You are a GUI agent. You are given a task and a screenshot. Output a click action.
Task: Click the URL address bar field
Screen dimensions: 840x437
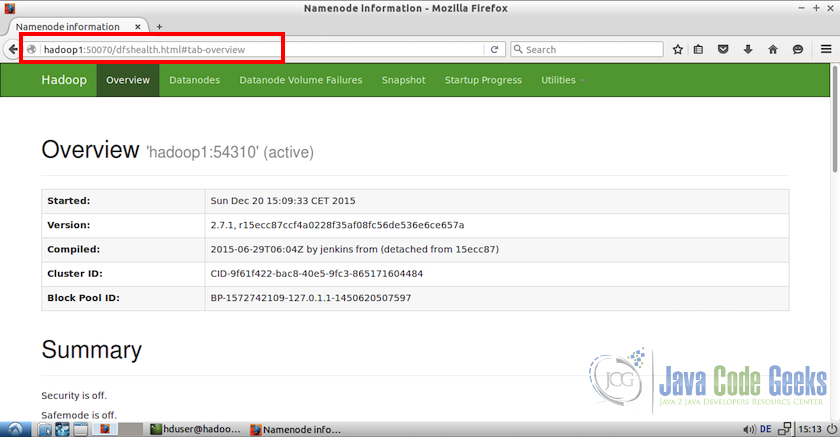[x=262, y=49]
